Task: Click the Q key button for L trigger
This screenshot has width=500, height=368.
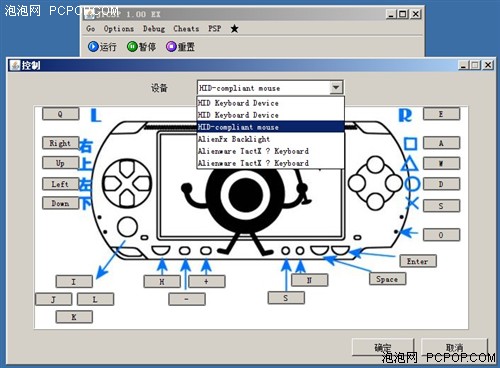Action: pyautogui.click(x=60, y=114)
